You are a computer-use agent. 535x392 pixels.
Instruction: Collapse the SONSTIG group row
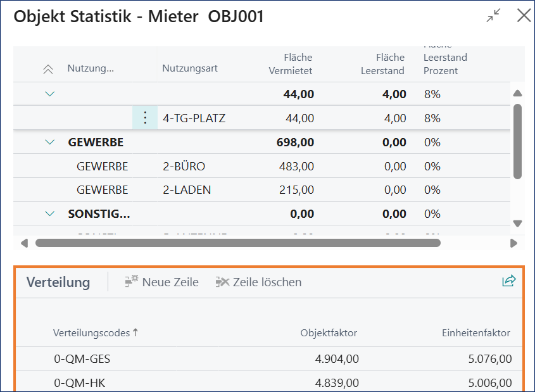click(x=49, y=213)
